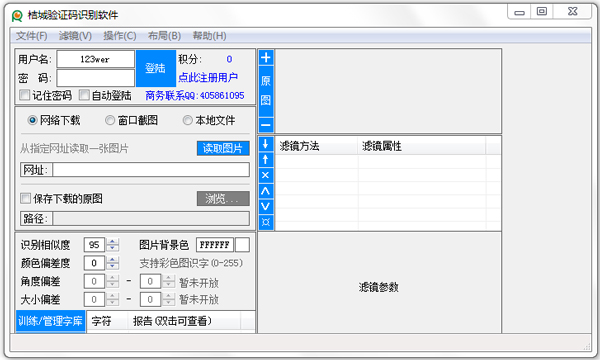
Task: Decrease 颜色偏差度 with down stepper
Action: click(112, 266)
